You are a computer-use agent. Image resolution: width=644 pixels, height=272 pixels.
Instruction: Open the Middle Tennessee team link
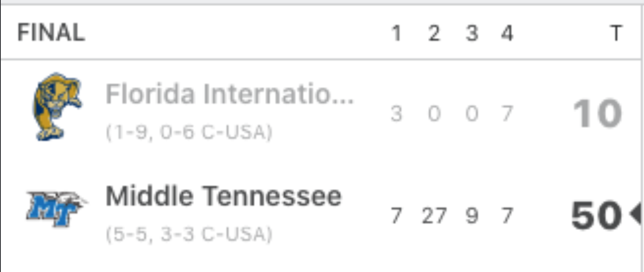(x=223, y=196)
